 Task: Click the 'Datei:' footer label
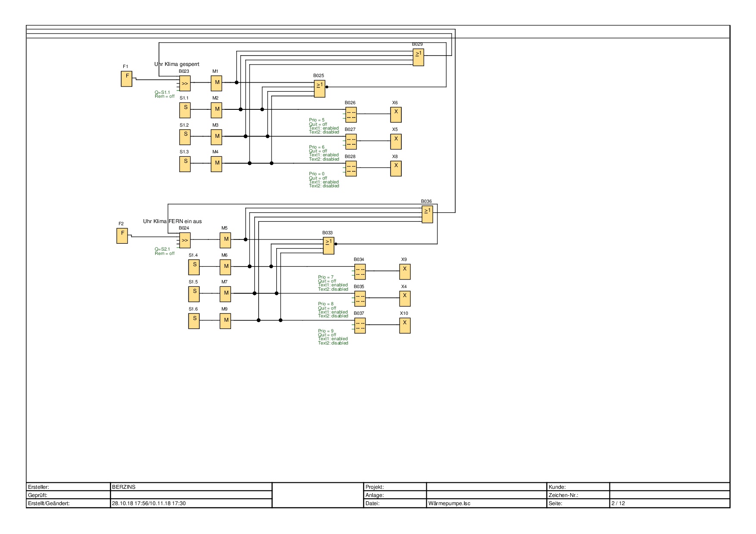[372, 503]
